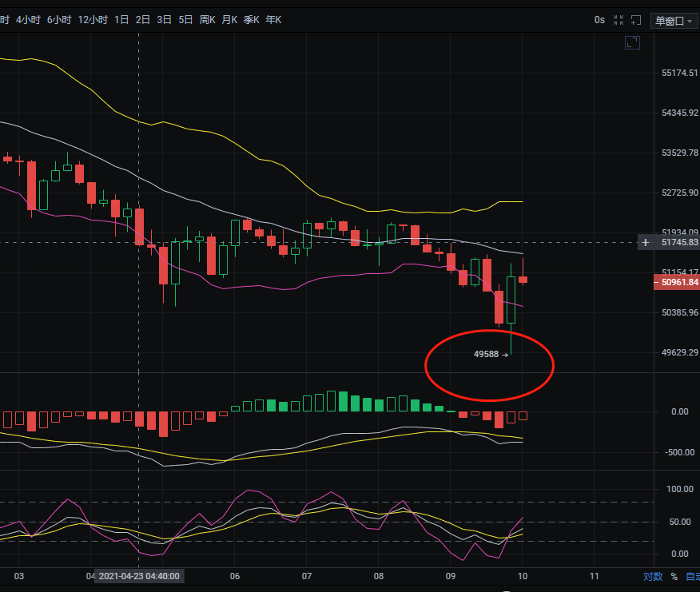Click the crosshair date label 2021-04-23 04:40:00
Screen dimensions: 700x592
click(139, 576)
